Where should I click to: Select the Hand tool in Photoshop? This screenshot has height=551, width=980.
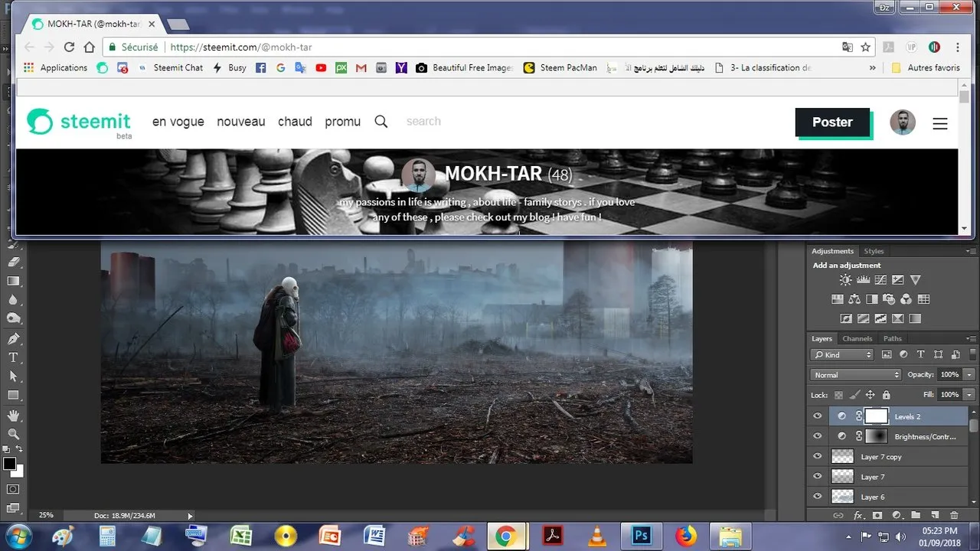click(x=13, y=416)
